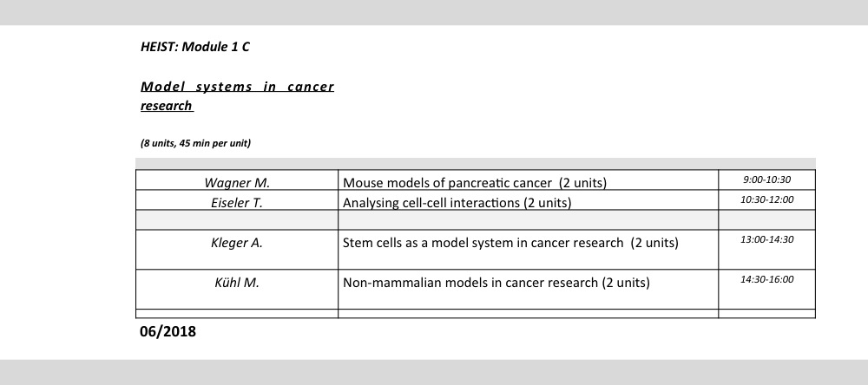Select the underlined 'Model systems in cancer' title
This screenshot has height=385, width=868.
(x=237, y=87)
